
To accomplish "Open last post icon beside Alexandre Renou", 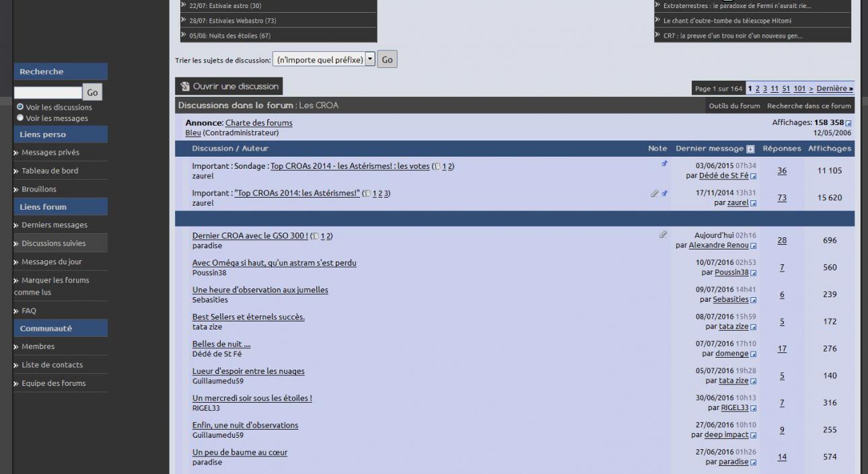I will point(754,246).
